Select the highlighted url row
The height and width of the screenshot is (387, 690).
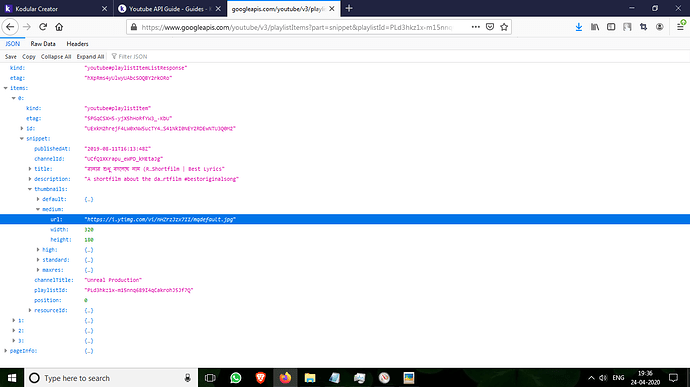pos(345,219)
